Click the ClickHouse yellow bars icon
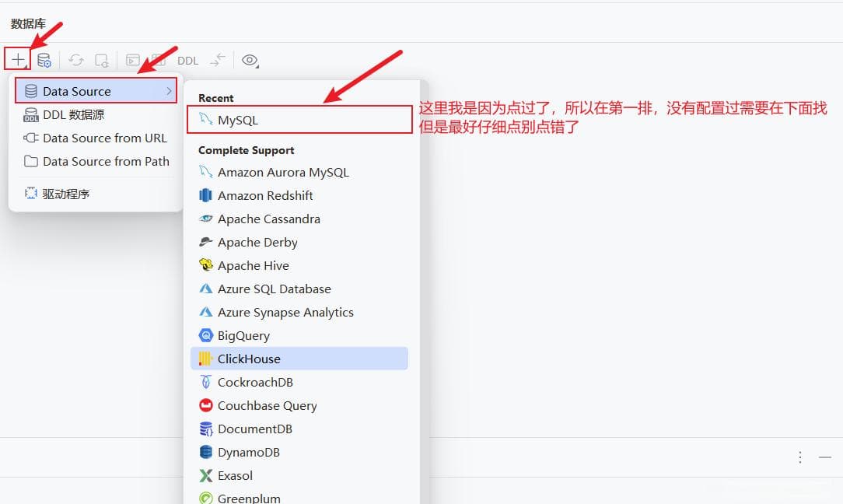Screen dimensions: 843x504 (205, 359)
